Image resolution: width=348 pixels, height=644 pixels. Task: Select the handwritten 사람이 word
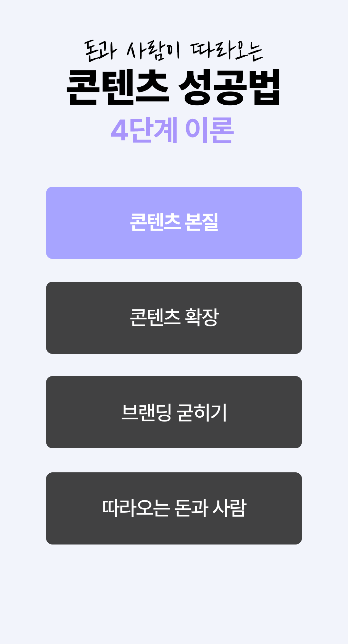click(154, 51)
